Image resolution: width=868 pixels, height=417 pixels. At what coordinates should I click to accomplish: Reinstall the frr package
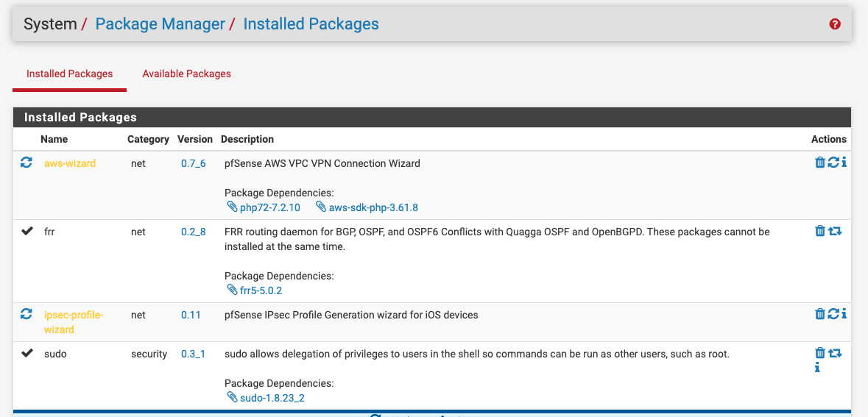click(835, 231)
